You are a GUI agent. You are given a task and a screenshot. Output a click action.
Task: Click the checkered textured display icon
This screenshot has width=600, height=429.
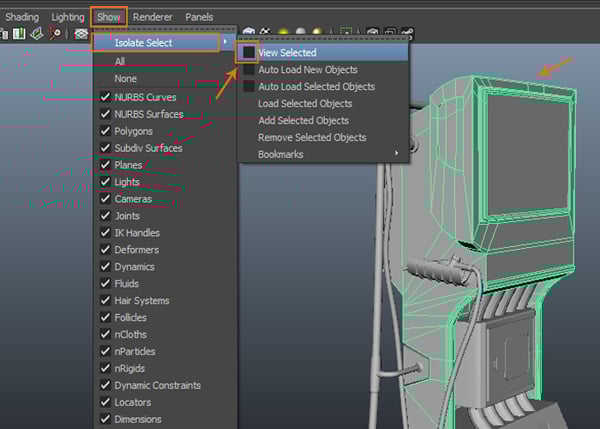[x=266, y=33]
